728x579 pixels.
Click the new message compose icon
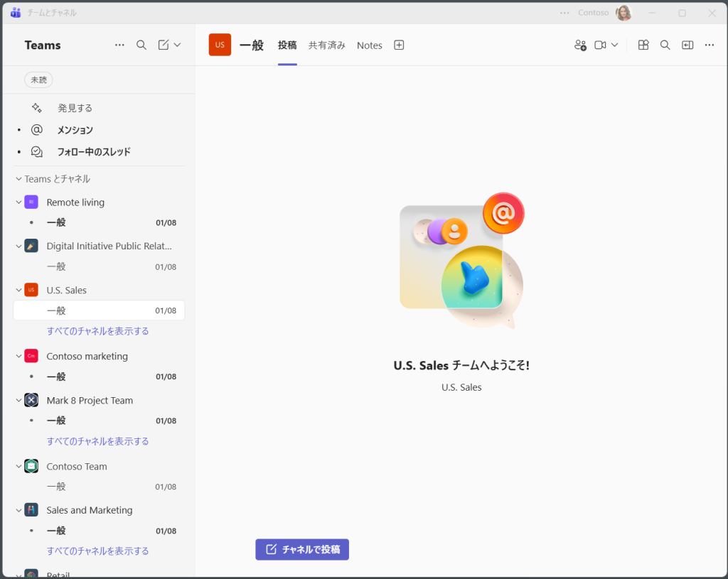[164, 45]
